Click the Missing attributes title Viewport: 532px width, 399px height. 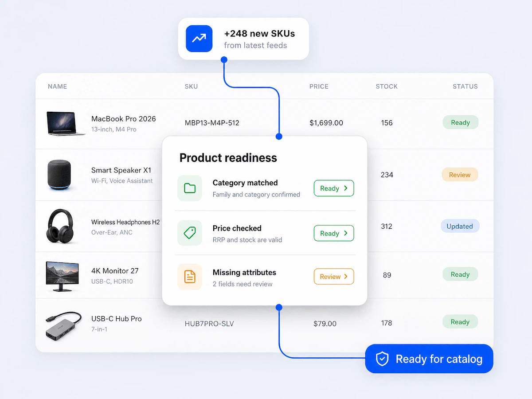pos(244,273)
